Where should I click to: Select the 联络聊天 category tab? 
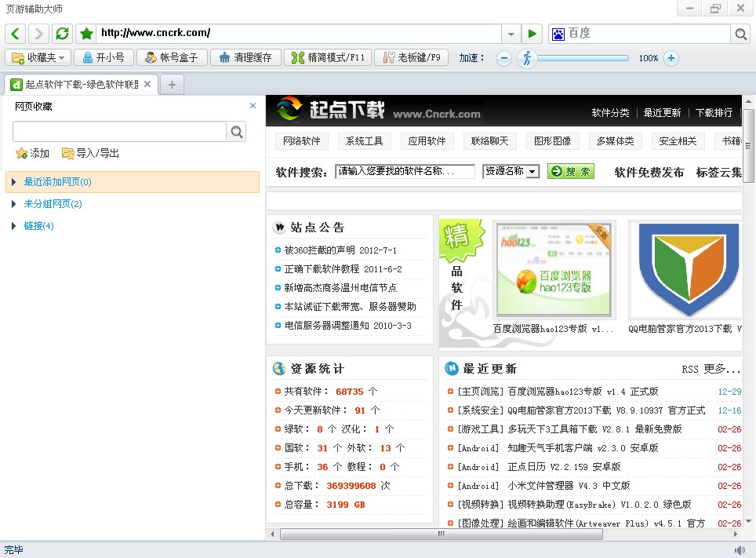pos(490,141)
